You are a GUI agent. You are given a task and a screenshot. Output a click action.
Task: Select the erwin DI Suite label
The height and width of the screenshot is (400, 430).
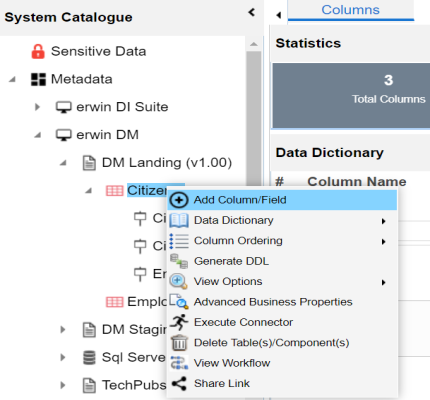coord(122,107)
